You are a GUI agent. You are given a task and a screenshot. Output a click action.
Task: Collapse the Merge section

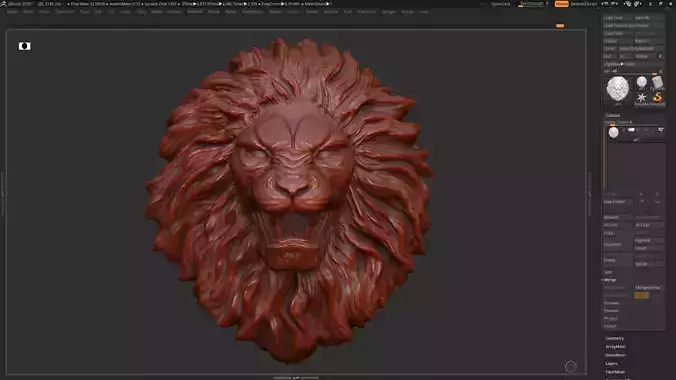pyautogui.click(x=610, y=280)
